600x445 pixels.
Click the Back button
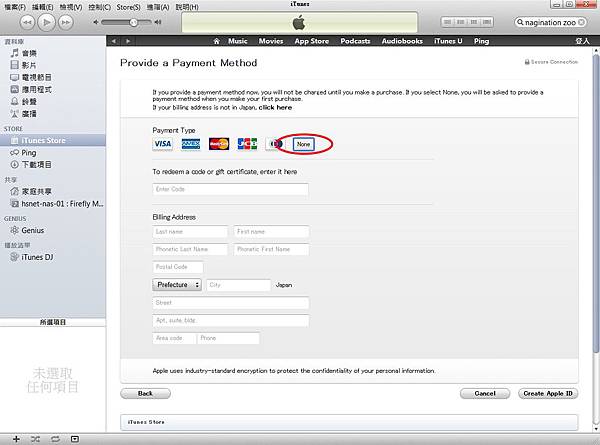click(x=145, y=393)
